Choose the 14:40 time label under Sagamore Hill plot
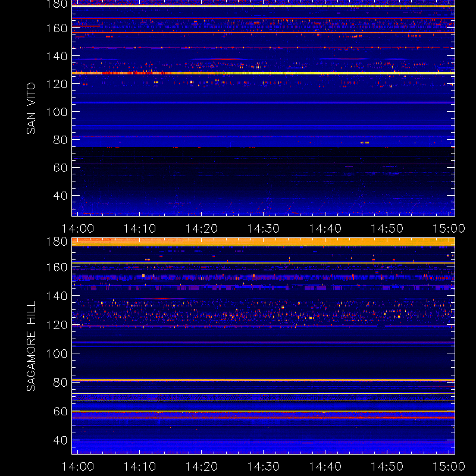 click(325, 466)
